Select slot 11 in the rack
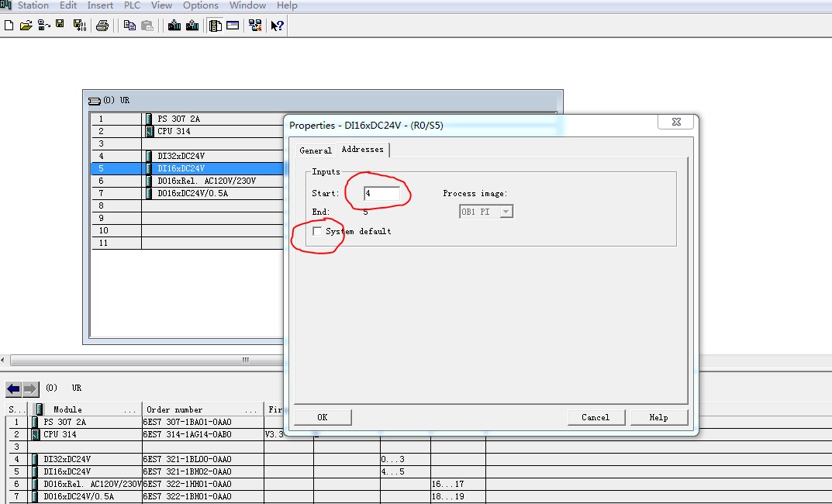 tap(188, 243)
